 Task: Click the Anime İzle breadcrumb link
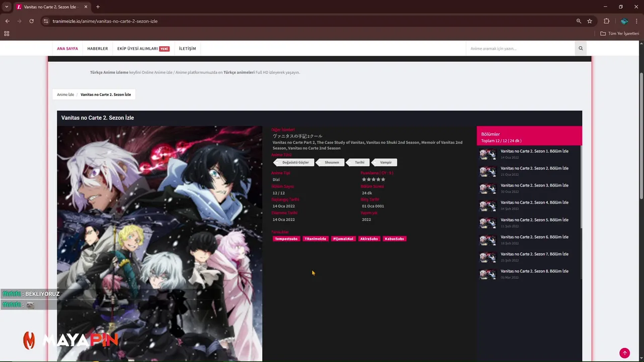coord(65,95)
